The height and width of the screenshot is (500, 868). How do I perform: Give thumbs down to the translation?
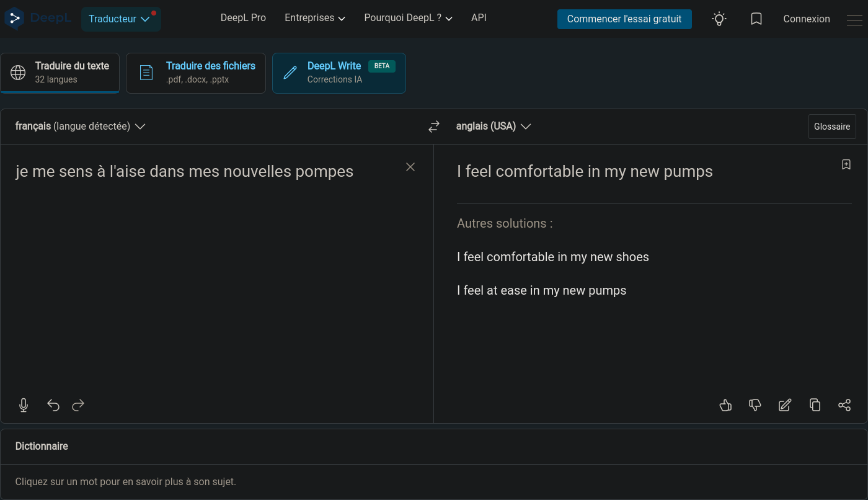[755, 405]
